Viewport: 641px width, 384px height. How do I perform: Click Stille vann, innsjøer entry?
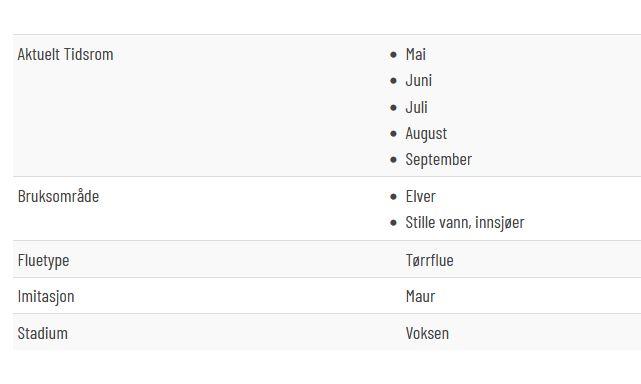[x=465, y=223]
